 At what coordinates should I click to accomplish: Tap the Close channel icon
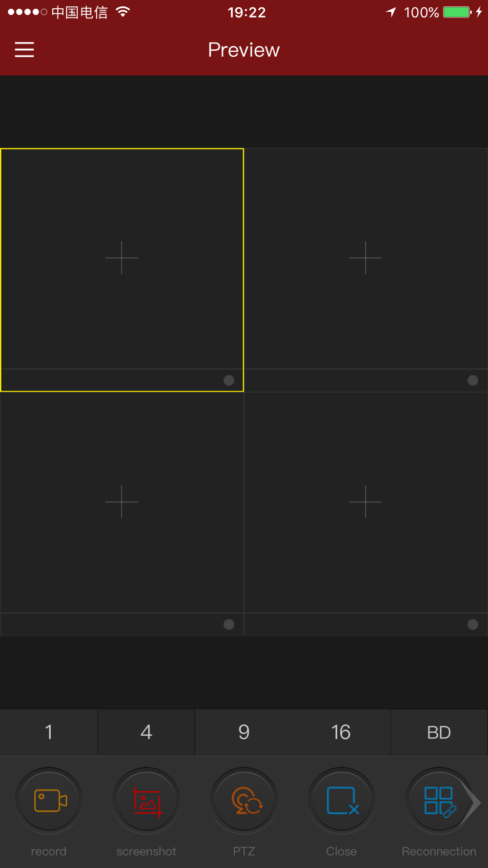342,801
